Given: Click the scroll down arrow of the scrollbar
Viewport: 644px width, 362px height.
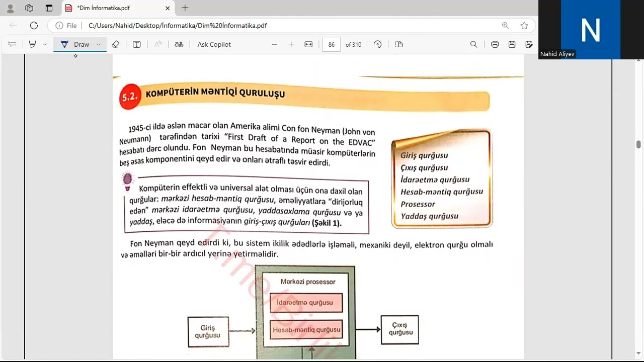Looking at the screenshot, I should click(x=639, y=353).
